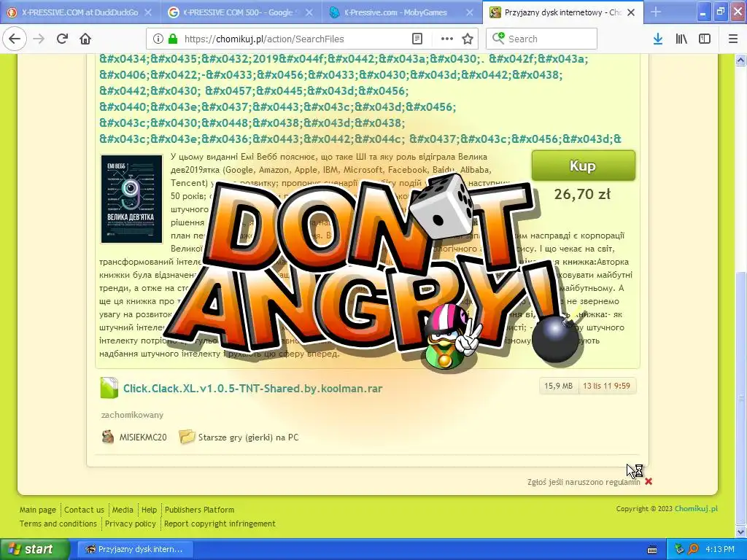The image size is (747, 560).
Task: Click the red X report icon
Action: tap(649, 481)
